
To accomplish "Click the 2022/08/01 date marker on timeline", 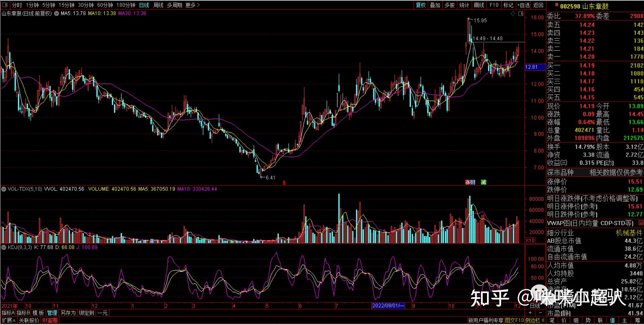I will (388, 306).
